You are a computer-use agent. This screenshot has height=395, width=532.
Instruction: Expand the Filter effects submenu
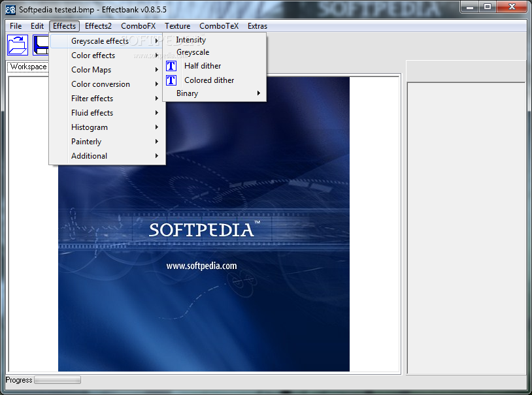(x=107, y=99)
